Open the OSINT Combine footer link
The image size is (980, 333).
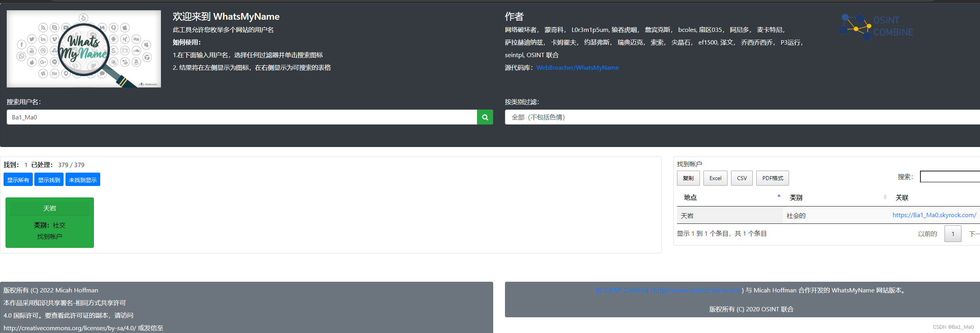click(668, 290)
